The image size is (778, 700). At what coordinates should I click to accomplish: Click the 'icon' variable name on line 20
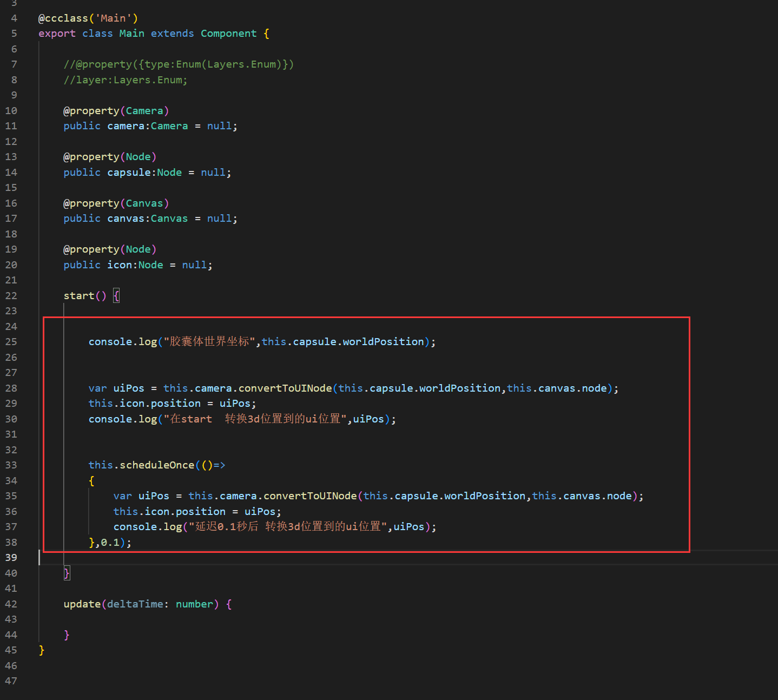(120, 265)
